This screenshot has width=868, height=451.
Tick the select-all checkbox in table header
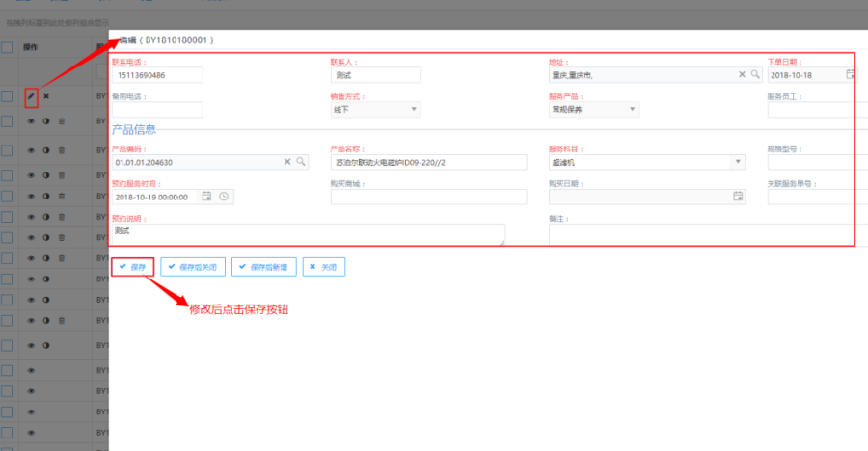[x=7, y=46]
